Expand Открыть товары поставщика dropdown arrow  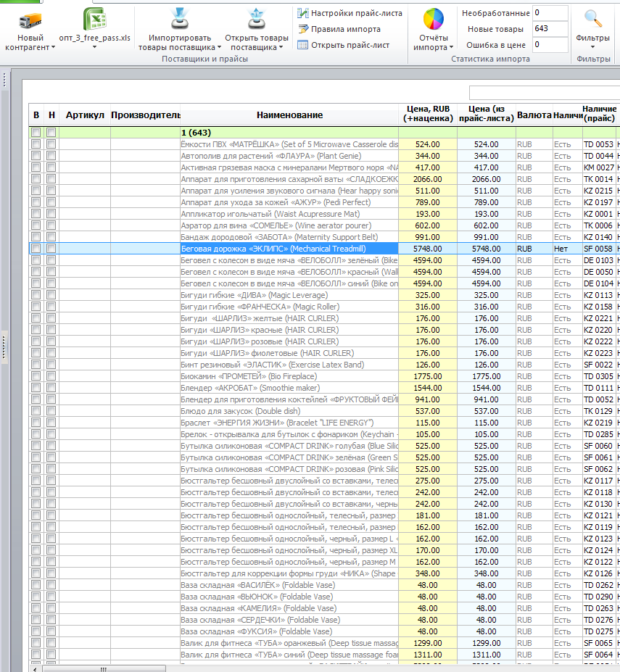point(281,48)
